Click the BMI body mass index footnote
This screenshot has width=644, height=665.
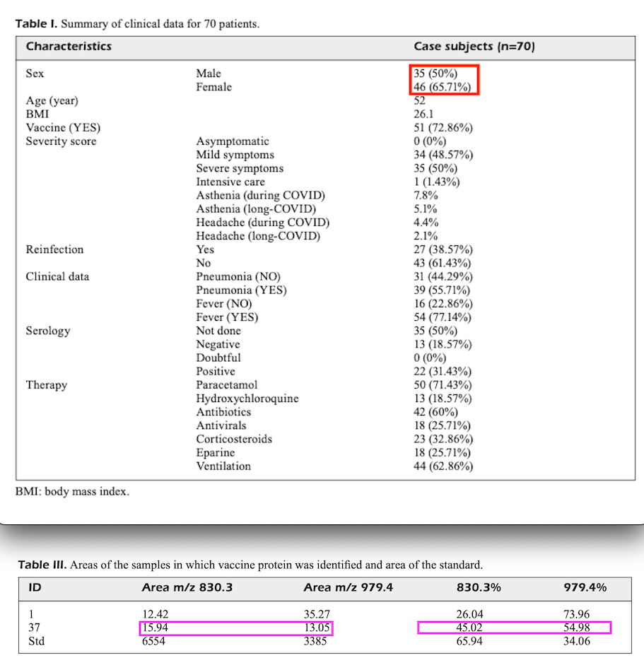(x=72, y=490)
